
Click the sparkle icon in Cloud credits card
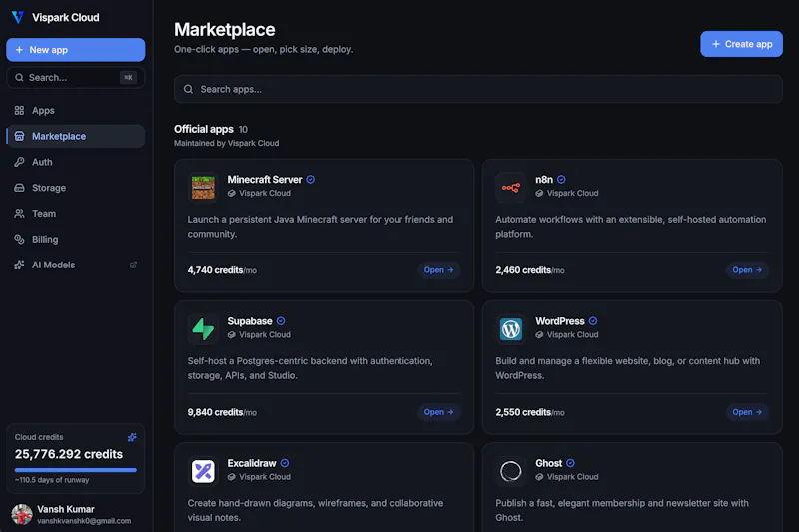pyautogui.click(x=132, y=437)
